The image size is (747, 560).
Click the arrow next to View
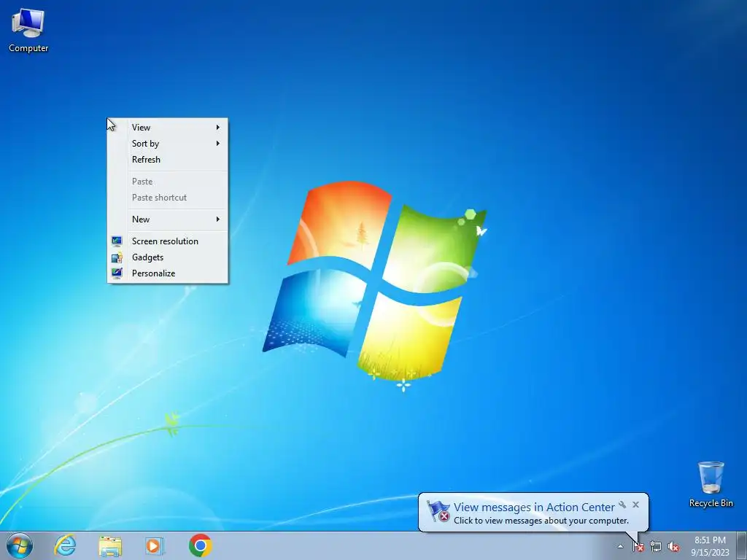coord(217,127)
